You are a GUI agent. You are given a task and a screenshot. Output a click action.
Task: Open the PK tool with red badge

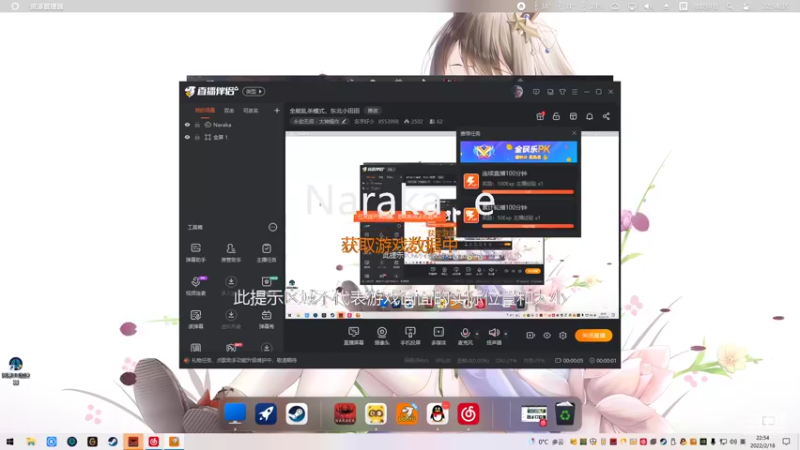click(231, 348)
